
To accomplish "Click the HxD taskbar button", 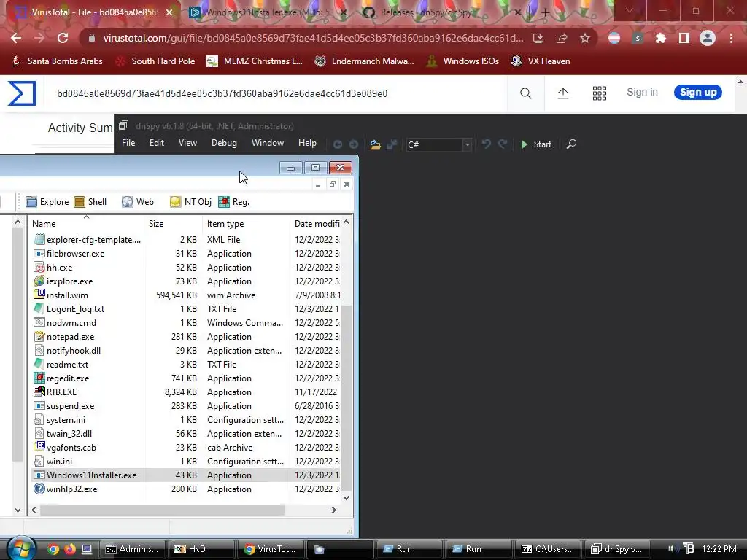I will click(203, 549).
